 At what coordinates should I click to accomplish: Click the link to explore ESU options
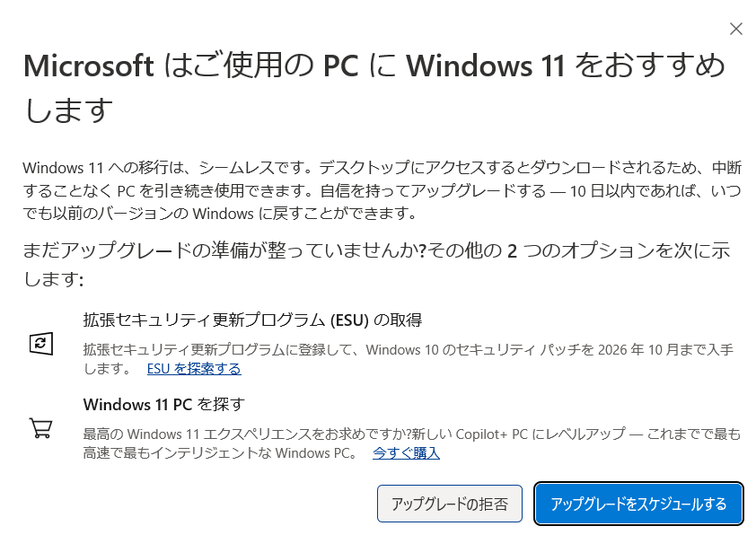pyautogui.click(x=194, y=368)
